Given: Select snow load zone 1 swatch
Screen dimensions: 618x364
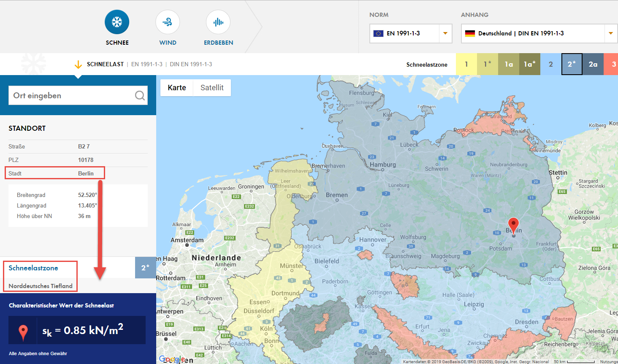Looking at the screenshot, I should point(466,64).
